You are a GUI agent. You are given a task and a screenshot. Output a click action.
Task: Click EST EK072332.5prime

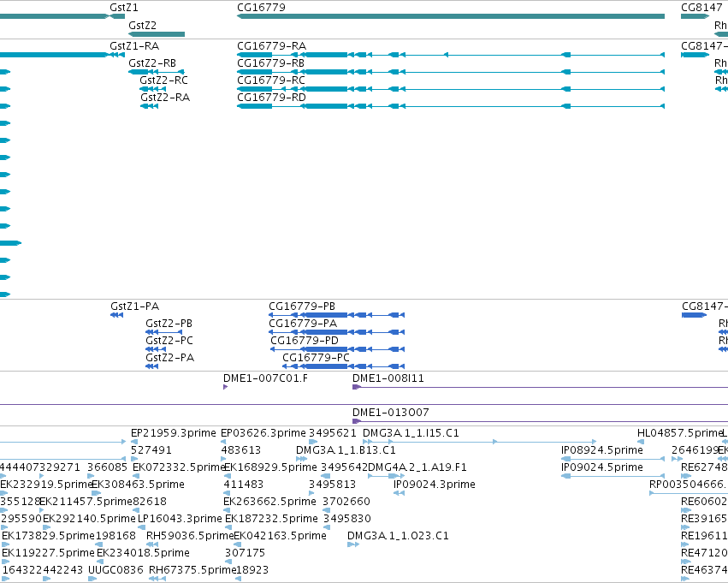(x=179, y=467)
